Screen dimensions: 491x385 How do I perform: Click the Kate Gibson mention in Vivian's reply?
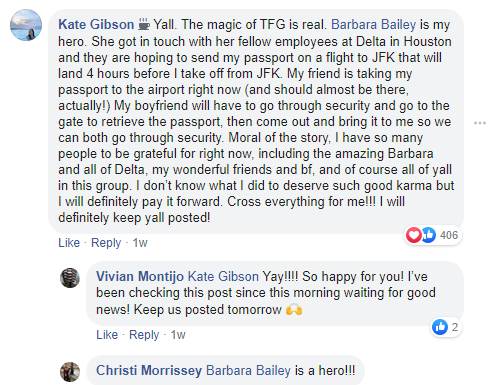[x=223, y=276]
